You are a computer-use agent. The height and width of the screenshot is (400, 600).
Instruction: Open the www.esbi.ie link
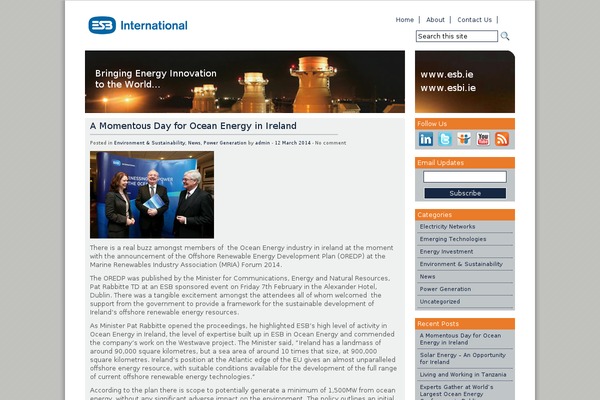pyautogui.click(x=448, y=88)
